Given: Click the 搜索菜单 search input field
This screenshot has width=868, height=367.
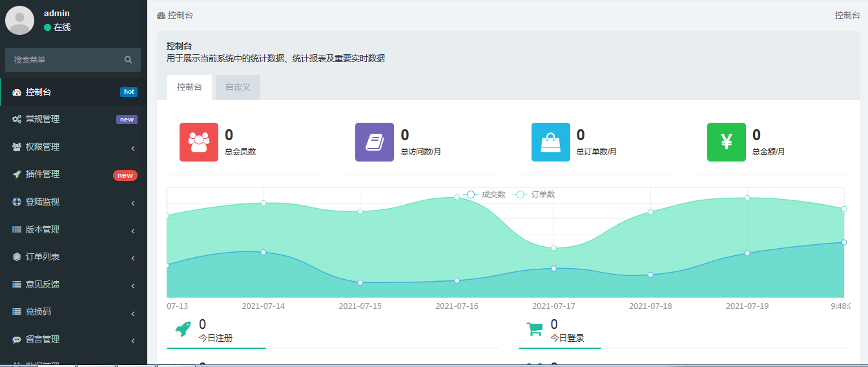Looking at the screenshot, I should (65, 60).
